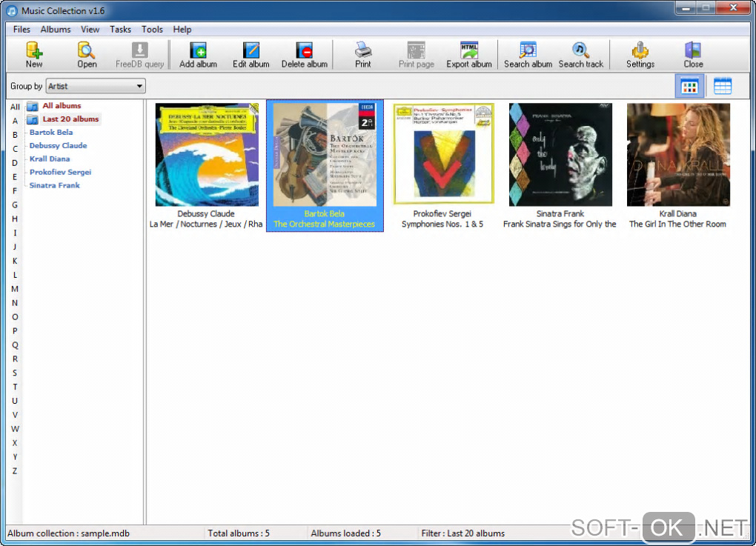Filter by letter P in the alphabet index
This screenshot has height=546, width=756.
[x=15, y=330]
